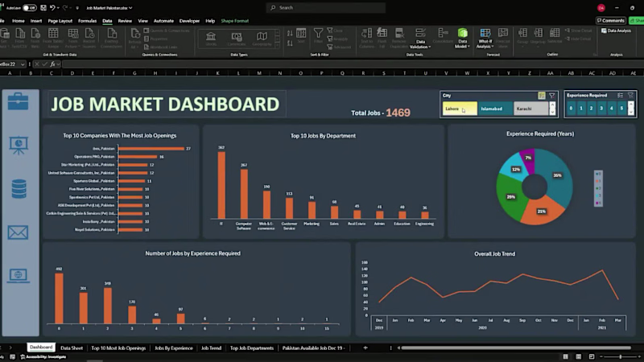This screenshot has height=362, width=644.
Task: Select the Geography data type
Action: point(262,39)
